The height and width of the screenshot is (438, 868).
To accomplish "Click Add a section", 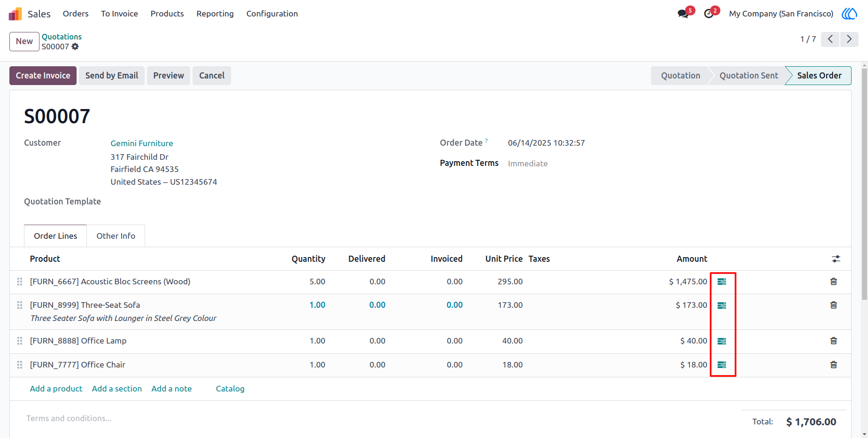I will pyautogui.click(x=117, y=389).
